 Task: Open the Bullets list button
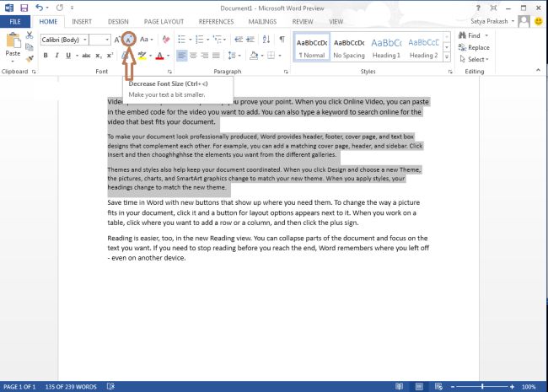[x=182, y=40]
